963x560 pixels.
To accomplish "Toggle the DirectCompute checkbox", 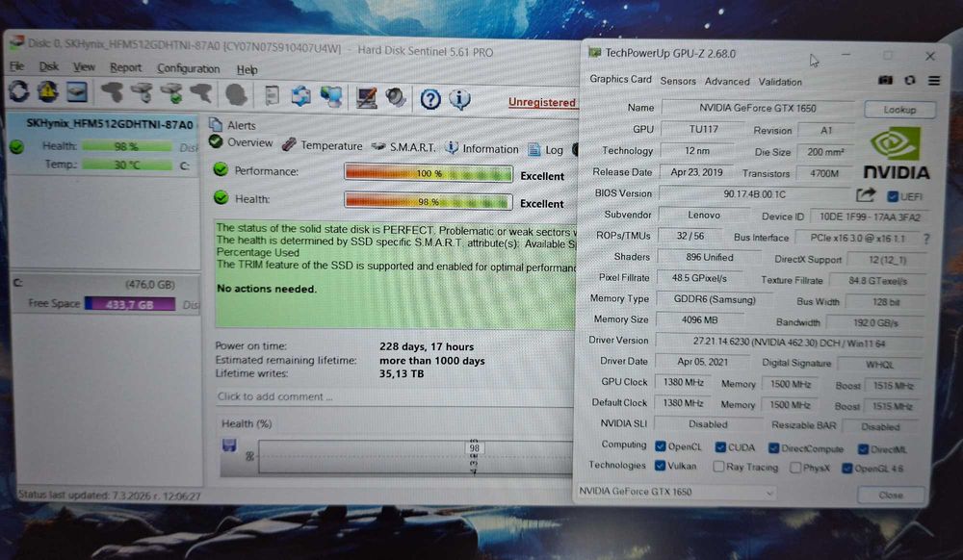I will [774, 448].
